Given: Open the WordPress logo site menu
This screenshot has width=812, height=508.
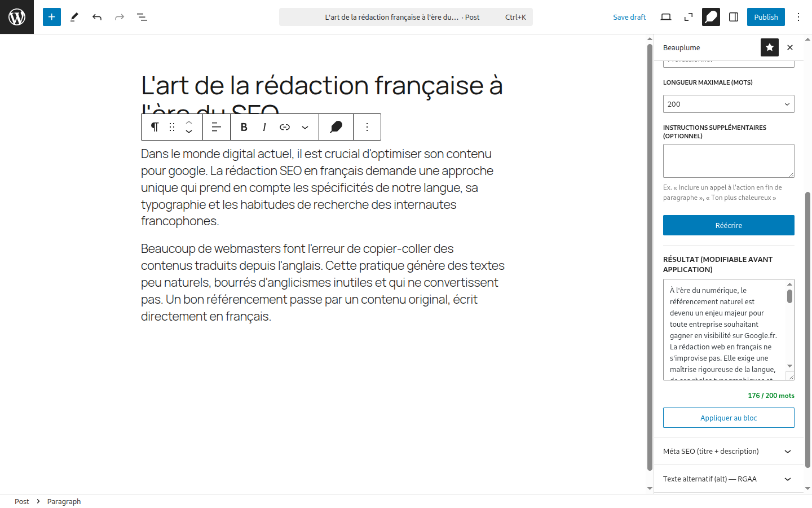Looking at the screenshot, I should coord(17,17).
